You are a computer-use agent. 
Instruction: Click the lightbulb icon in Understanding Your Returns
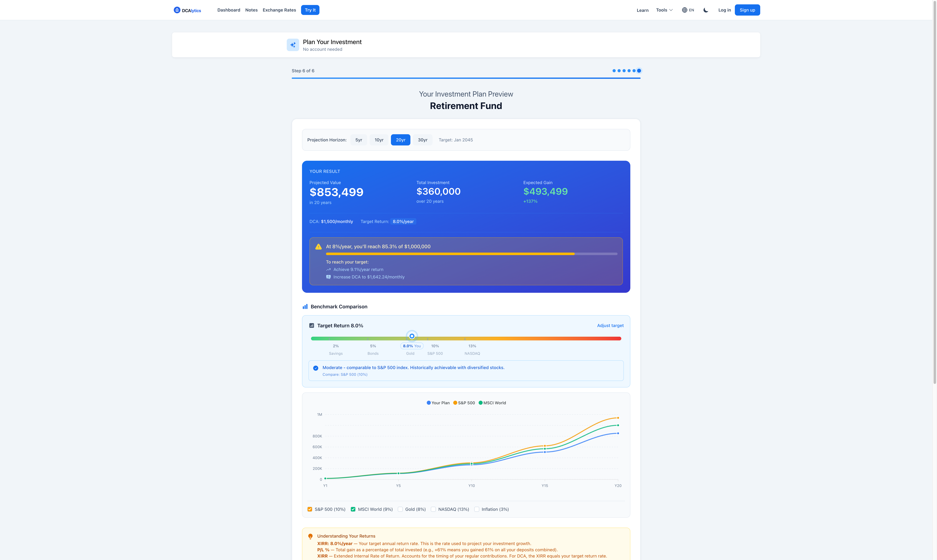310,536
